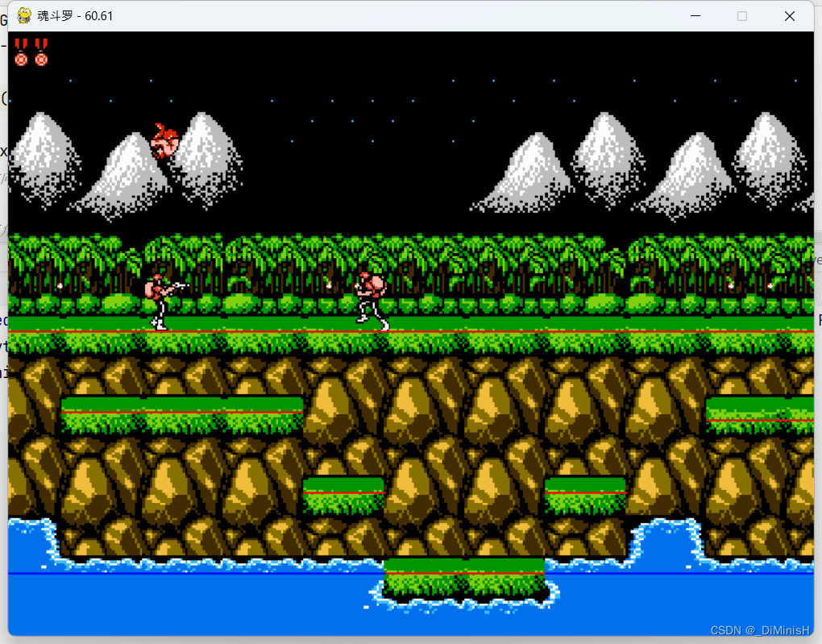Click the somersaulting red soldier in the sky
This screenshot has width=822, height=644.
pos(165,140)
